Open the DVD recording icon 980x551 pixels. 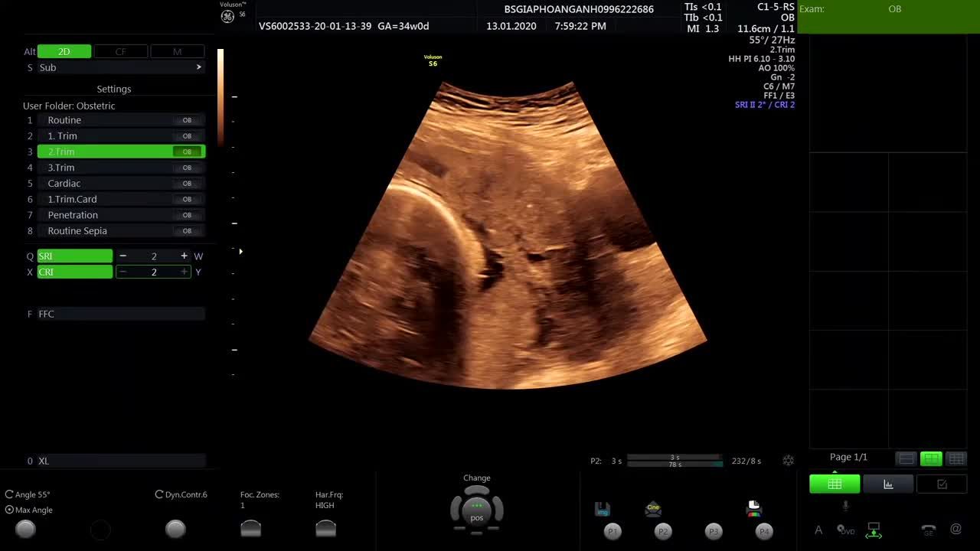coord(846,530)
